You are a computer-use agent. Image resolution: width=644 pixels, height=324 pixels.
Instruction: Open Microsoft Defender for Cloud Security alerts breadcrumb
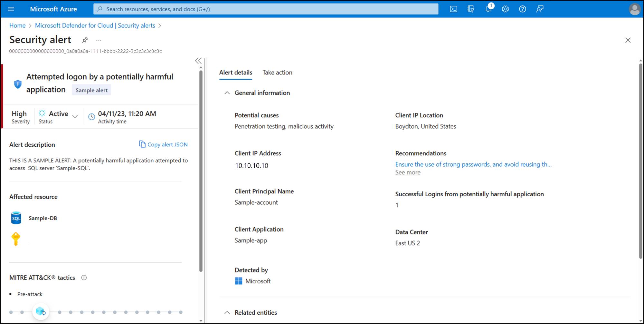[x=95, y=25]
